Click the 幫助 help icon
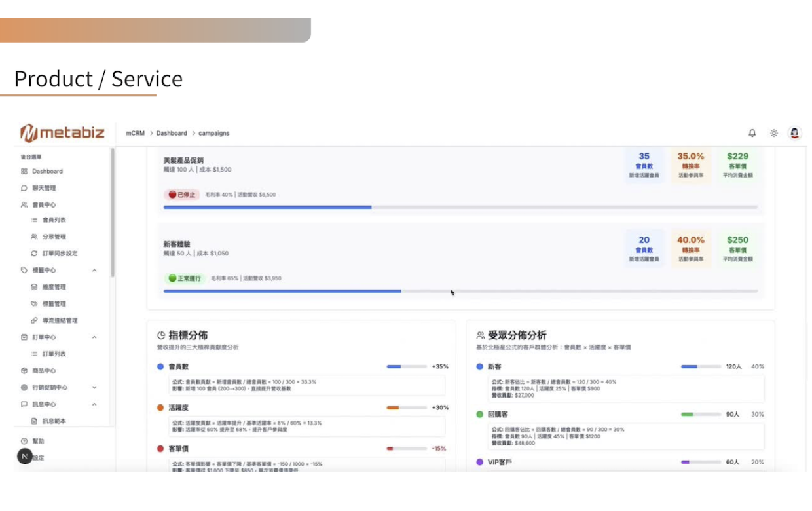 [x=24, y=441]
